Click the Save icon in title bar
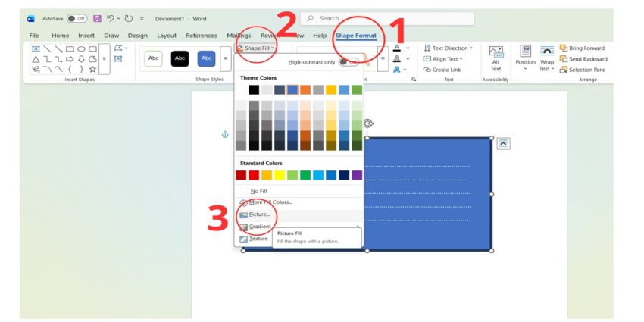The image size is (644, 322). coord(97,18)
